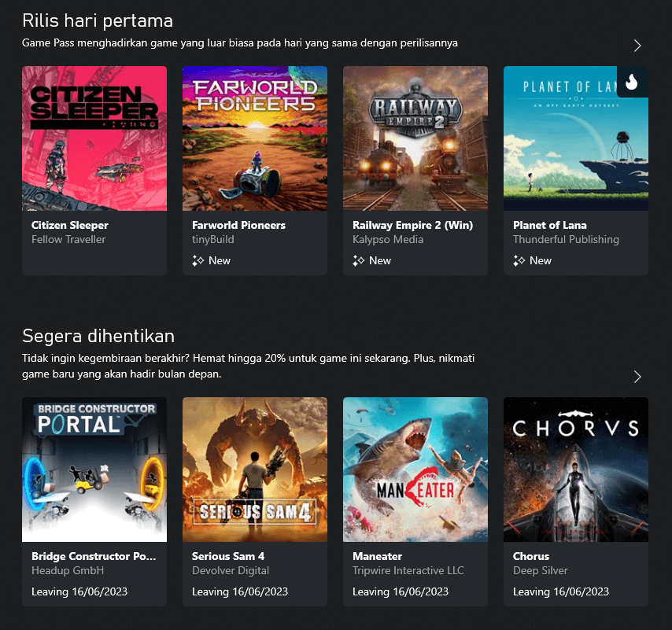Open the Rilis hari pertama heading
Screen dimensions: 672x630
98,20
